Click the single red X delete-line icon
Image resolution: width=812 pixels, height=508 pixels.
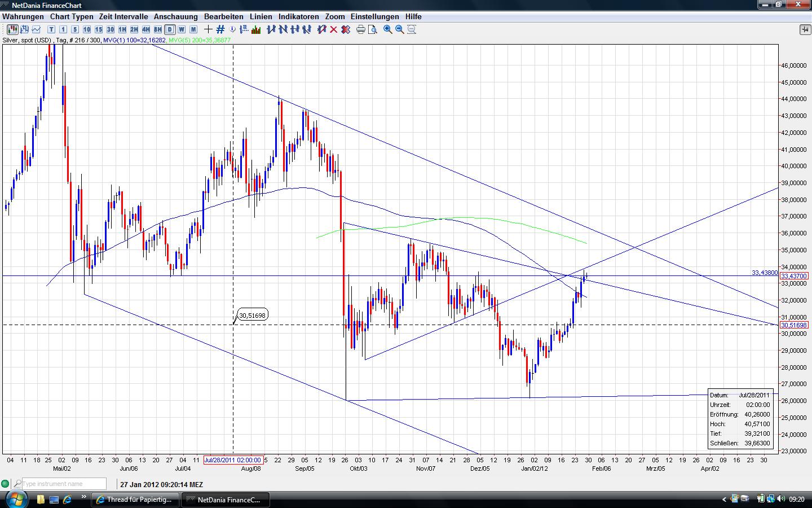tap(334, 29)
